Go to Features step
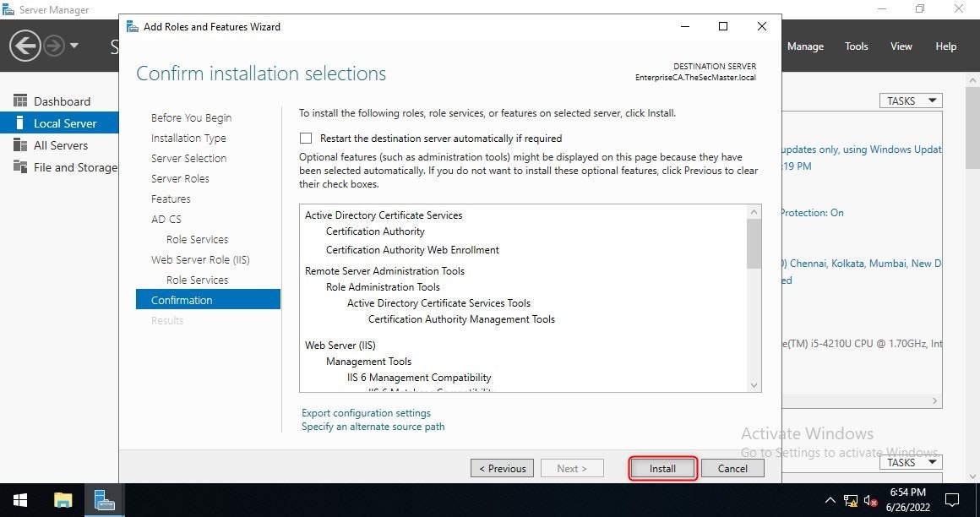Image resolution: width=980 pixels, height=517 pixels. 171,199
